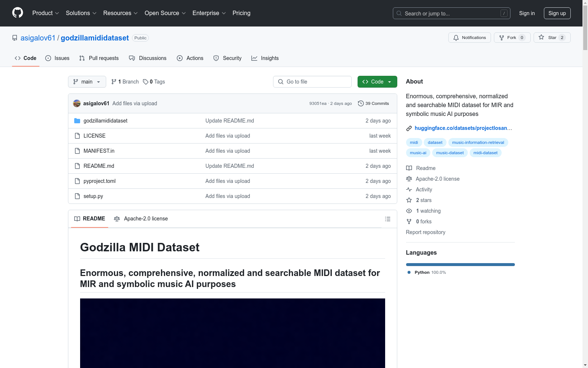The image size is (588, 368).
Task: Switch to the Actions tab
Action: tap(190, 58)
